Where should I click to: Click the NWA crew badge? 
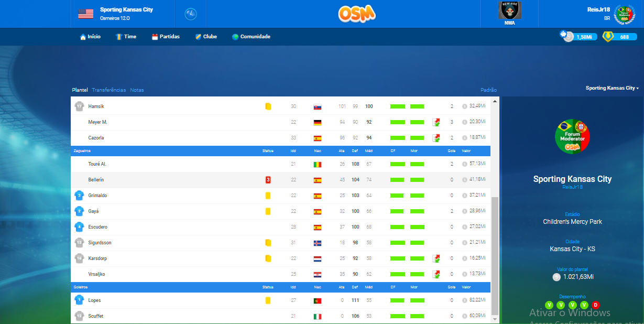pos(509,14)
